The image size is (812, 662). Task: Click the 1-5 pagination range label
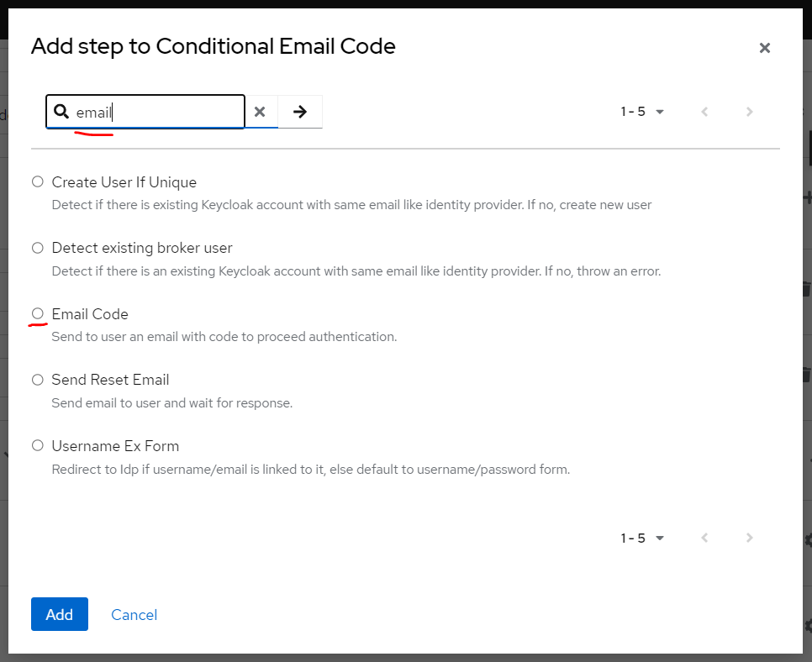[632, 111]
